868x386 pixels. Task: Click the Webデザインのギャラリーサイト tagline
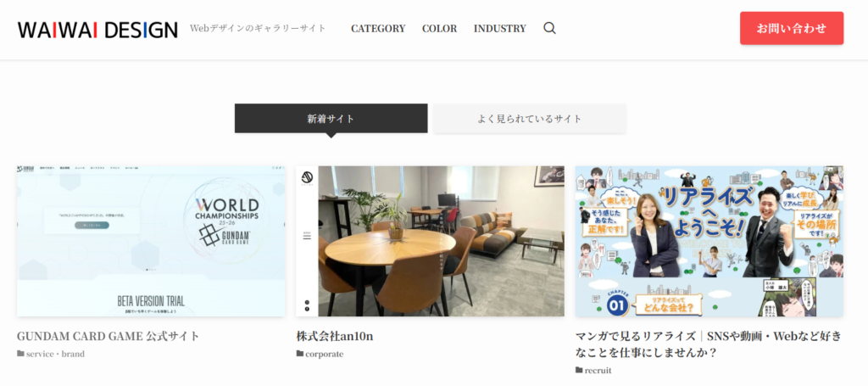pos(258,29)
